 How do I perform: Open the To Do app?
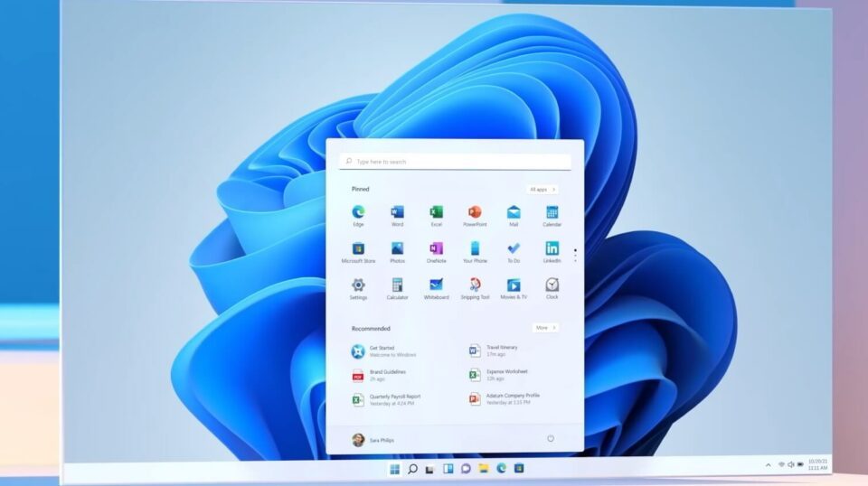pos(514,251)
